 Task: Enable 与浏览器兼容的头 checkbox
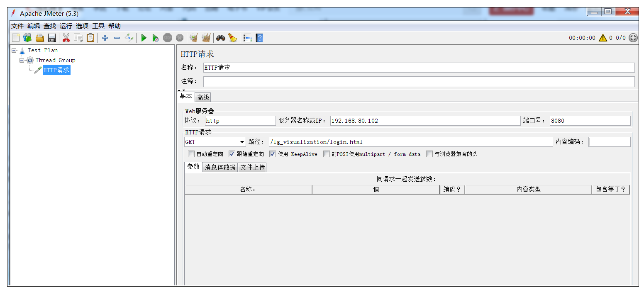pos(429,154)
